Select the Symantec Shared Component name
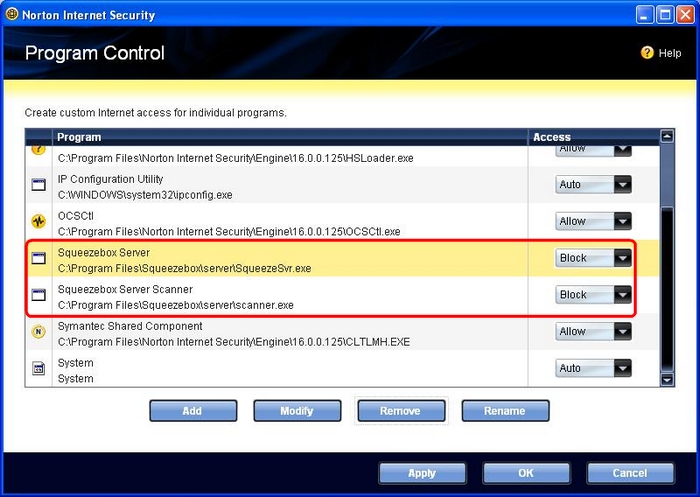This screenshot has height=497, width=700. [130, 326]
